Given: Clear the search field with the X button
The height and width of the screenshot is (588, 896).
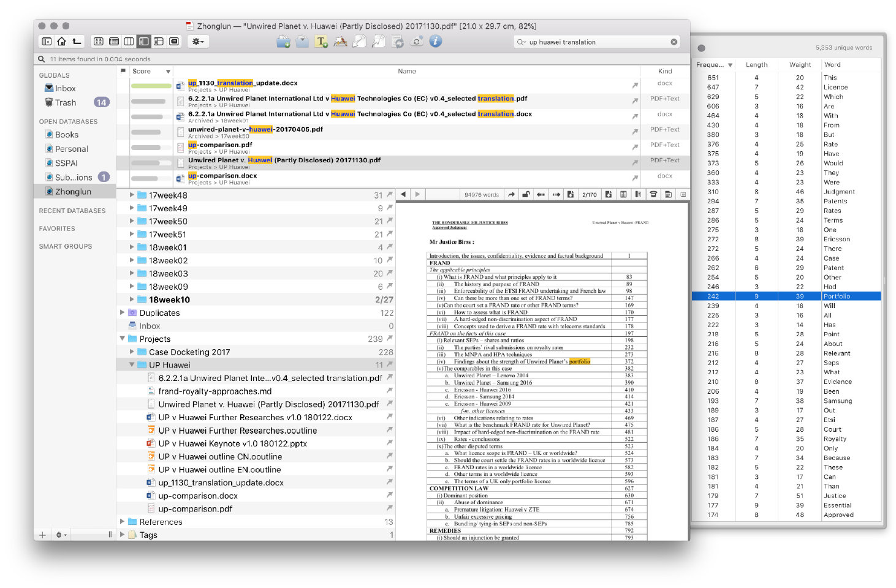Looking at the screenshot, I should 674,42.
